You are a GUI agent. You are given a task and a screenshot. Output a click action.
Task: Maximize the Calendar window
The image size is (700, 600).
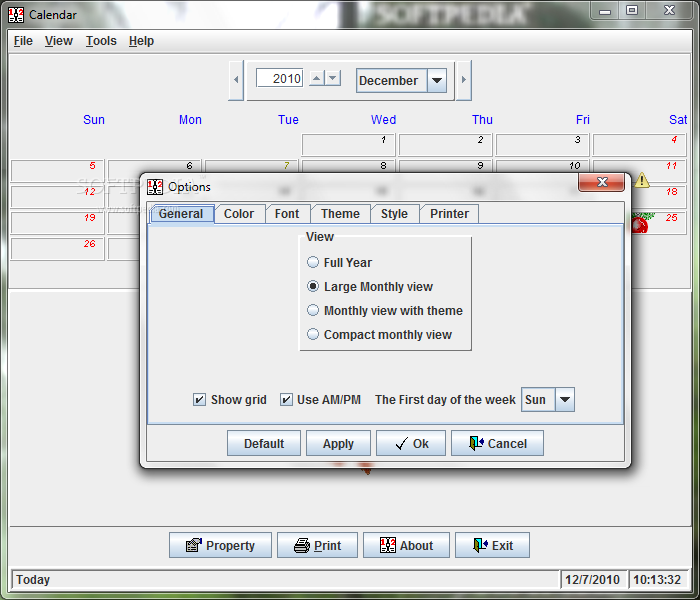pyautogui.click(x=632, y=11)
